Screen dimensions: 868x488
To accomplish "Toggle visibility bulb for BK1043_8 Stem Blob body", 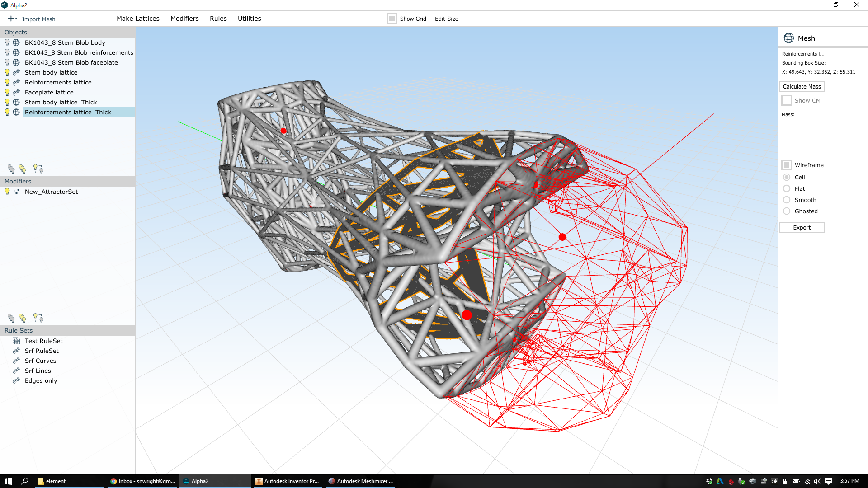I will (7, 42).
